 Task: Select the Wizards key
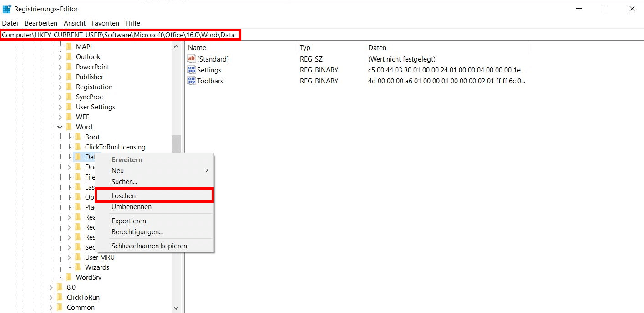click(x=97, y=267)
